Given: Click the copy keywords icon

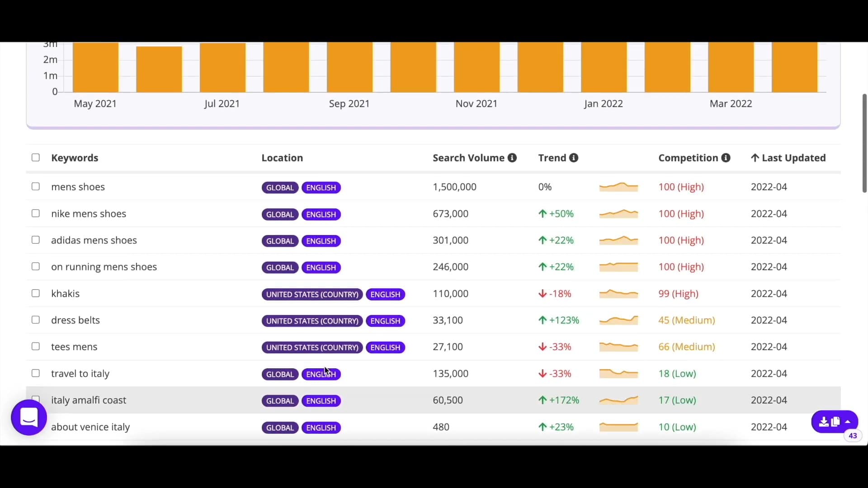Looking at the screenshot, I should point(835,422).
